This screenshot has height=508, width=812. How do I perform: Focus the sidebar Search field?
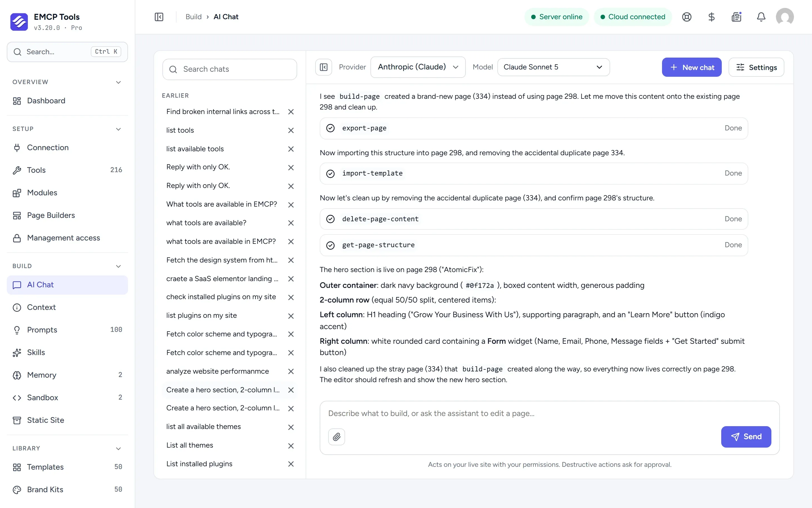(x=67, y=52)
